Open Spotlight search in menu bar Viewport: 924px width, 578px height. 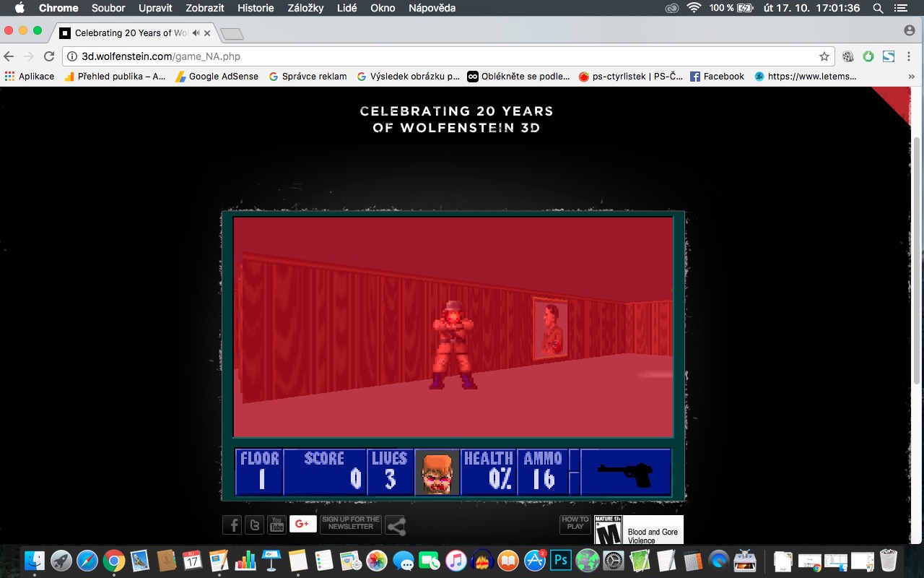click(x=878, y=8)
